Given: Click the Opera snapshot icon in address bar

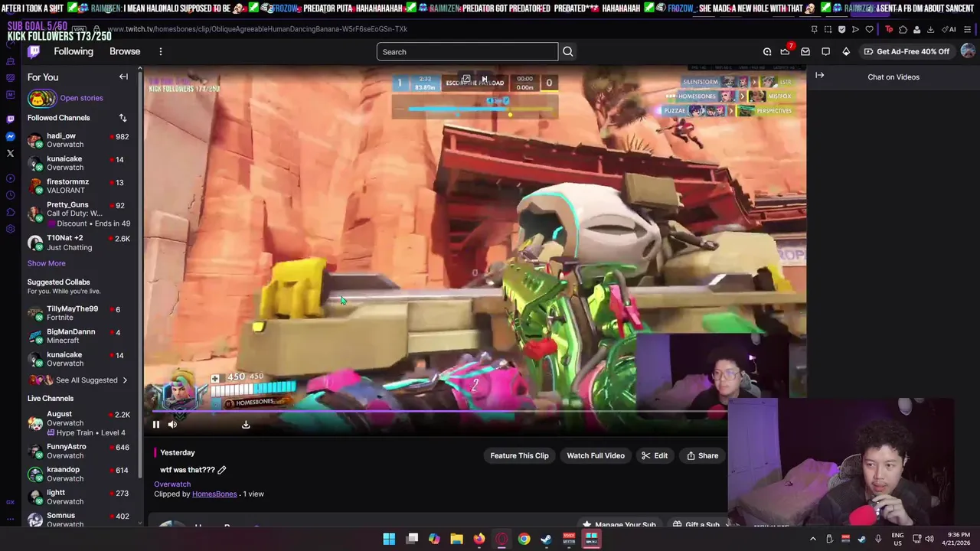Looking at the screenshot, I should (x=828, y=29).
